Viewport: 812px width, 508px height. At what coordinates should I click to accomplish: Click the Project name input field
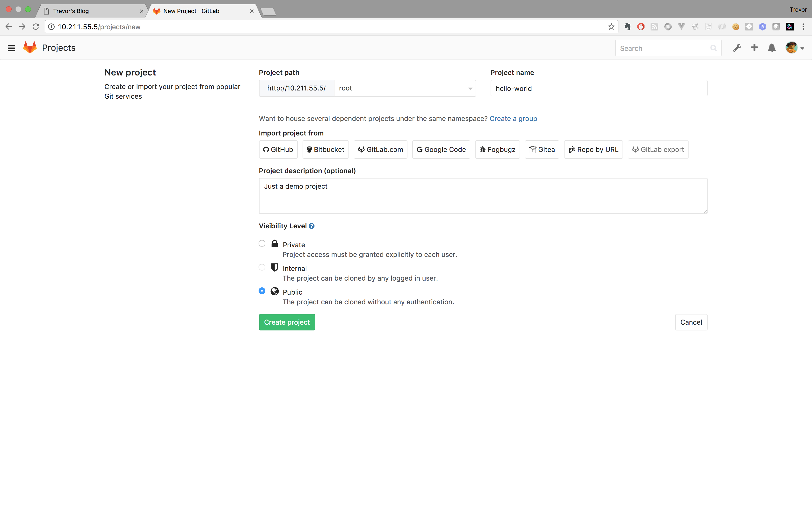point(599,88)
